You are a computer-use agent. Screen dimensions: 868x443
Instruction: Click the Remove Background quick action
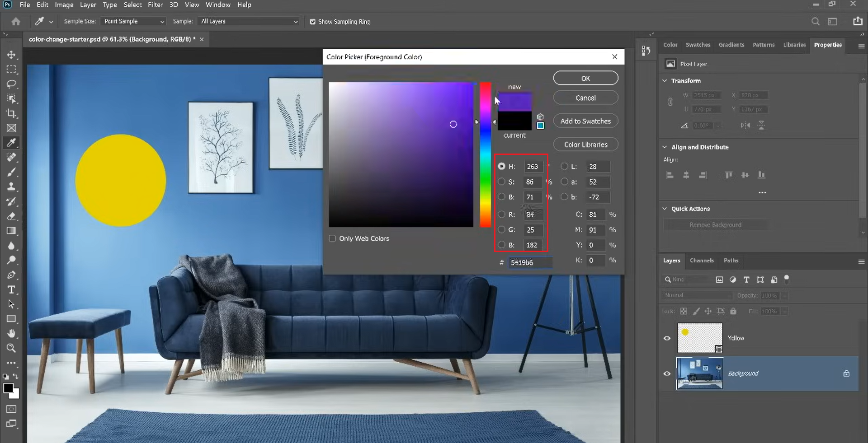[716, 224]
